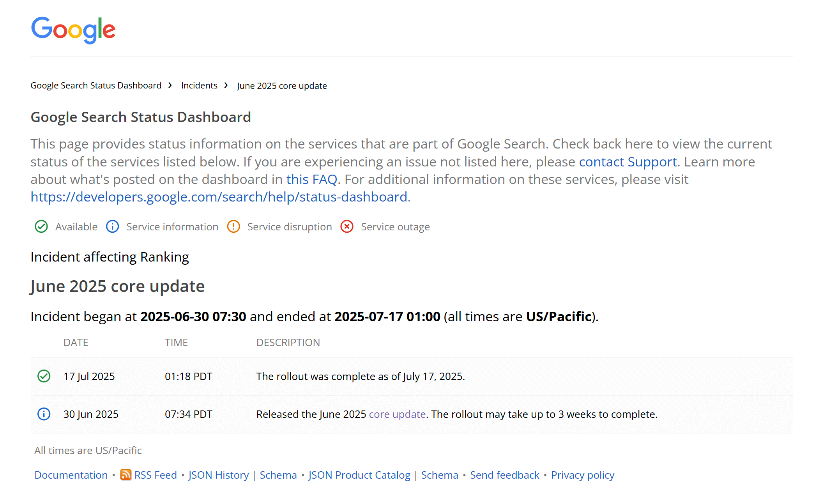Open Google Search Status Dashboard breadcrumb
The image size is (822, 504).
coord(96,85)
